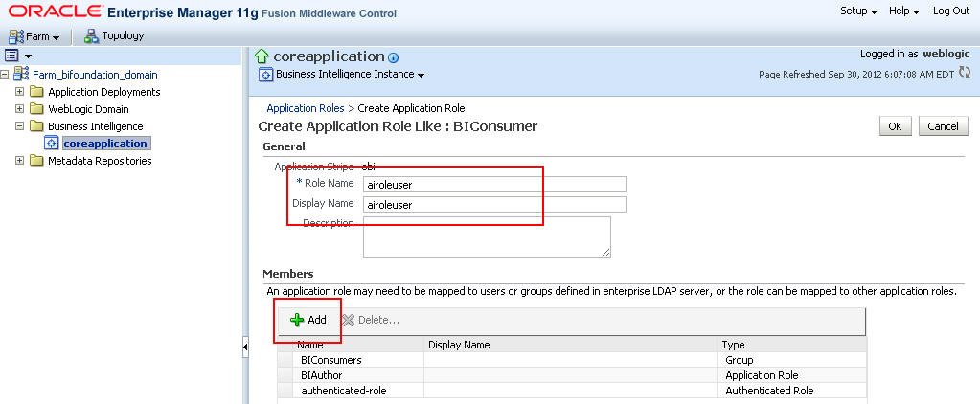The image size is (980, 404).
Task: Click the OK button
Action: pyautogui.click(x=895, y=126)
